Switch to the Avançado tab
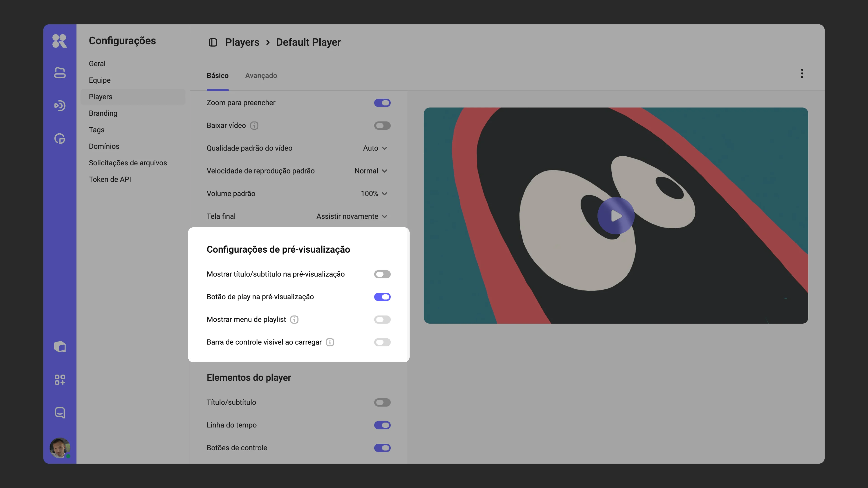 [x=261, y=75]
